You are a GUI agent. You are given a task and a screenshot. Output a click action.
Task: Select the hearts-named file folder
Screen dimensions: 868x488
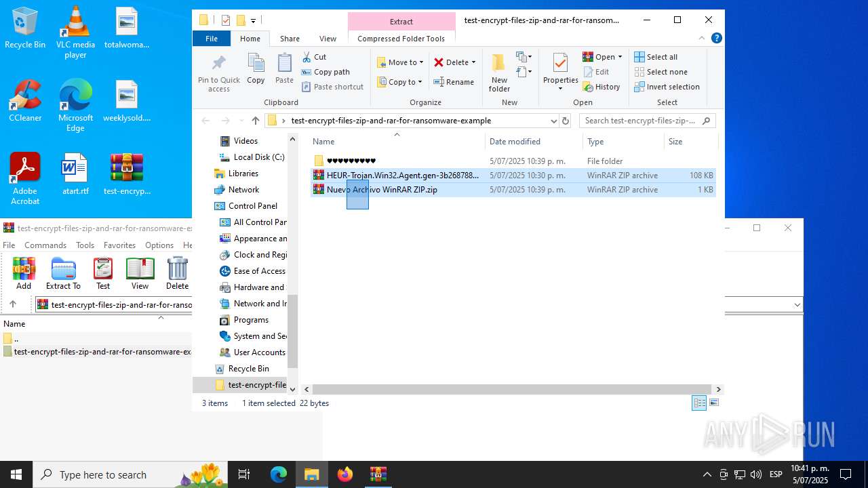pyautogui.click(x=513, y=161)
